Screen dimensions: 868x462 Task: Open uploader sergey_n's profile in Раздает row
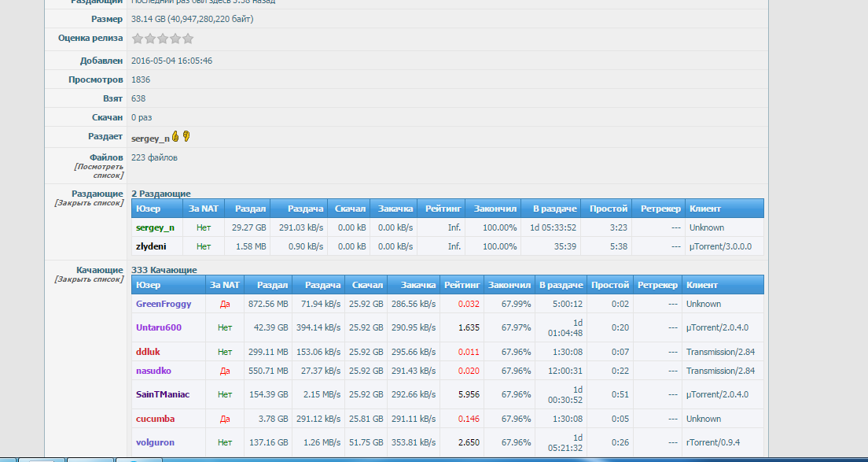[x=151, y=139]
